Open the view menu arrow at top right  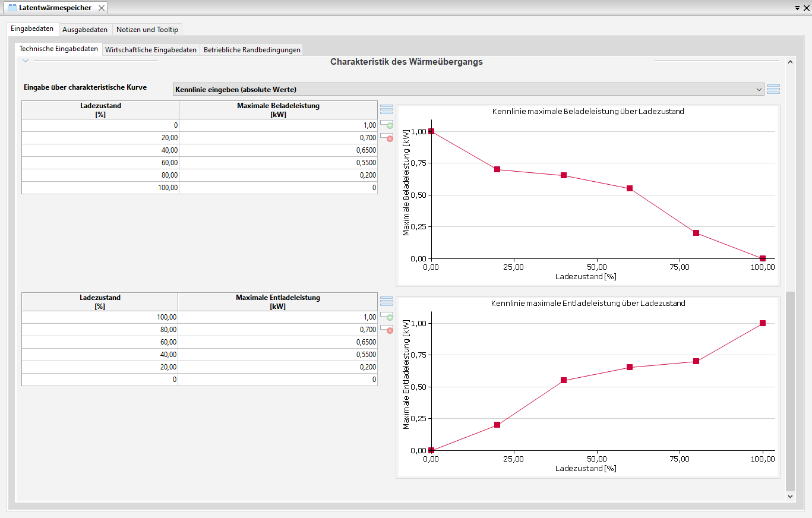(x=797, y=8)
